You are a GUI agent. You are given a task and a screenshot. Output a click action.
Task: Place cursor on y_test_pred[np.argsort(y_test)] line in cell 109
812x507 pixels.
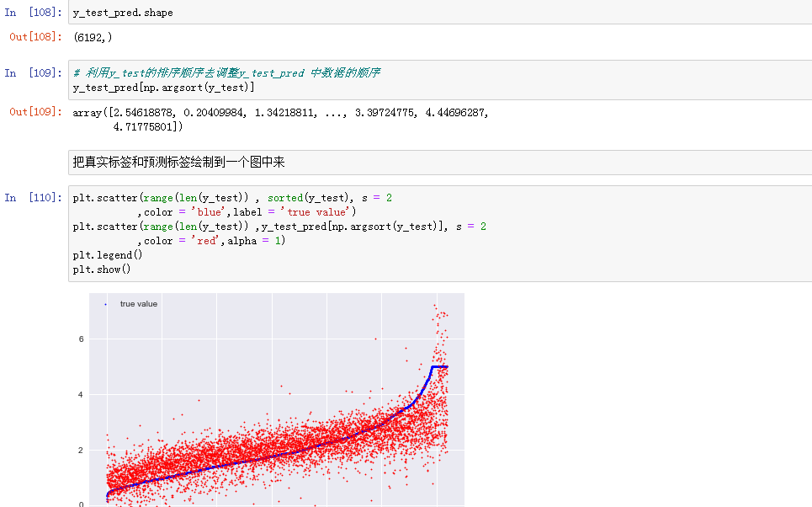point(164,88)
